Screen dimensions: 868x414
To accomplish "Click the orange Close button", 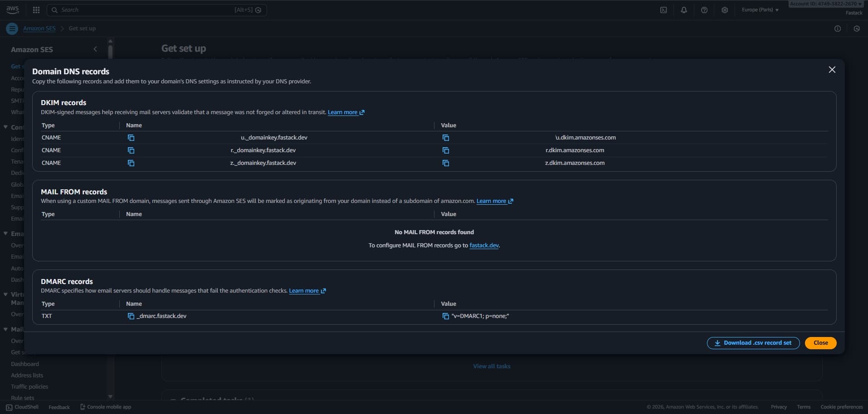I will coord(820,343).
